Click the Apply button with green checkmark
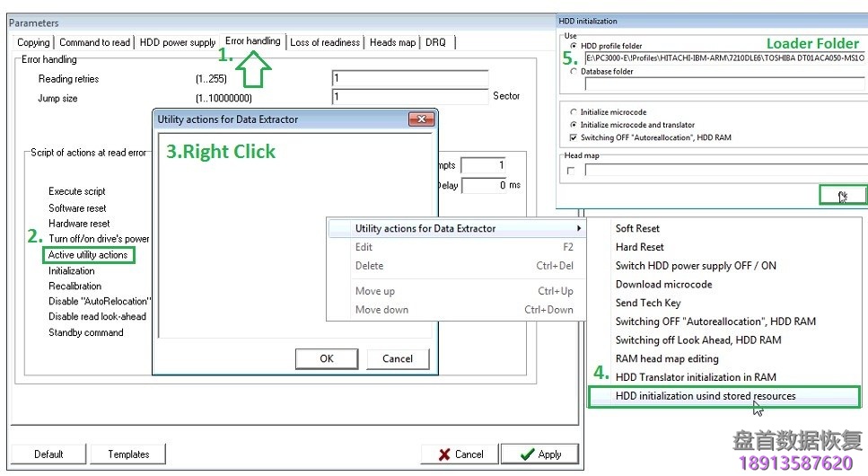The width and height of the screenshot is (868, 476). pos(539,454)
